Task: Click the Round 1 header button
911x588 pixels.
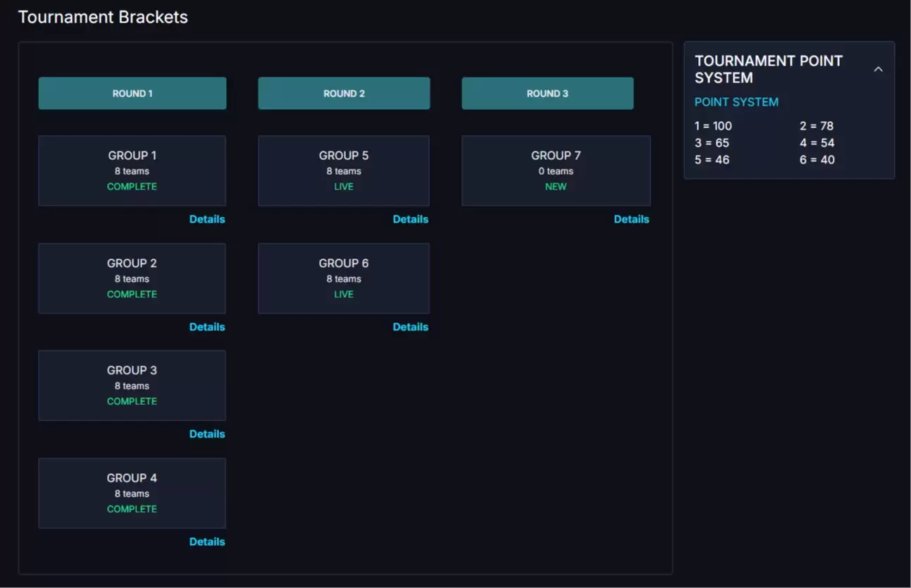Action: click(132, 94)
